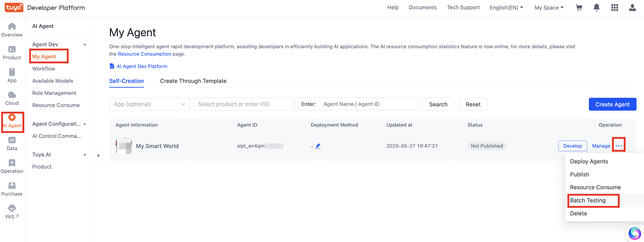Open the Tech Support link
Screen dimensions: 644x242
click(463, 7)
